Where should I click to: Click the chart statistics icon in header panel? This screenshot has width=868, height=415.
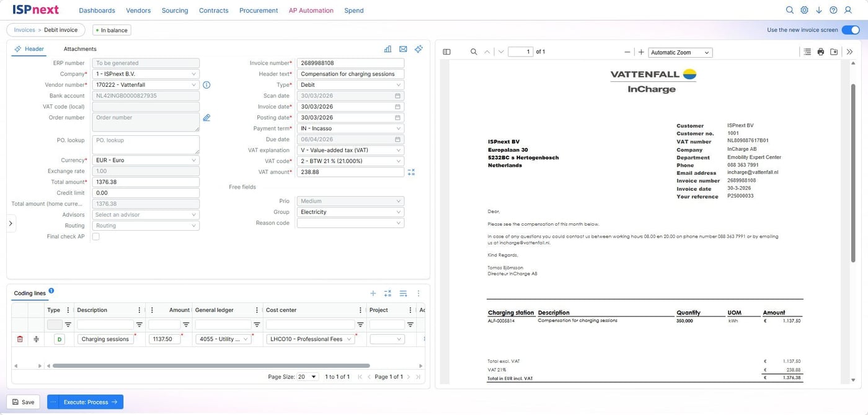click(x=387, y=49)
